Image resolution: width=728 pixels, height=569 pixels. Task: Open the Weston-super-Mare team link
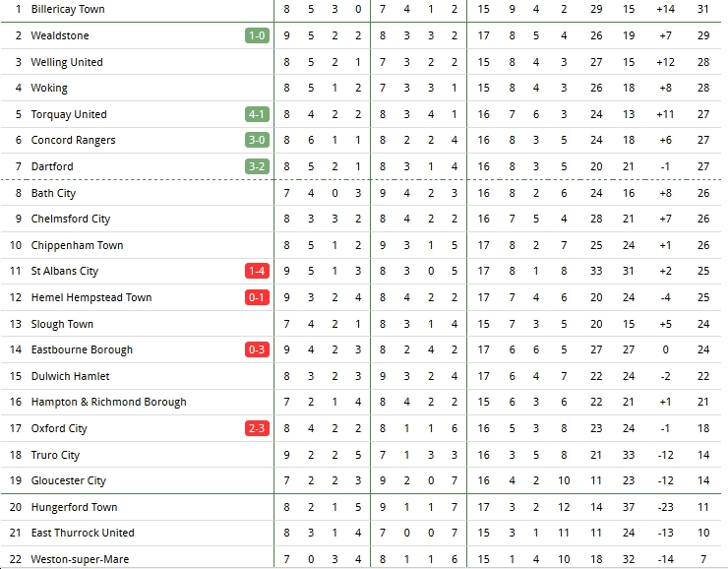pos(80,559)
